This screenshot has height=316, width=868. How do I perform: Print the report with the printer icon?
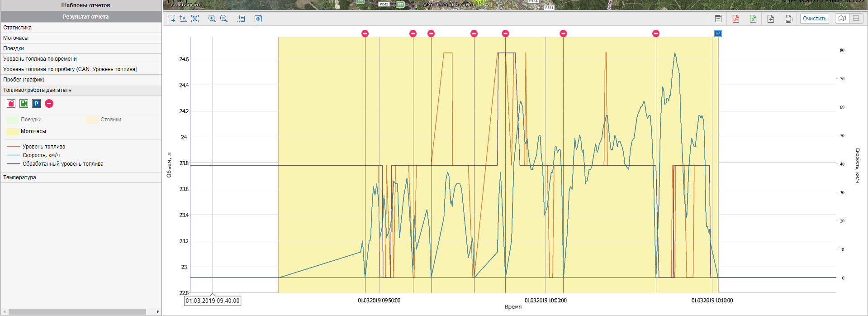[x=788, y=19]
